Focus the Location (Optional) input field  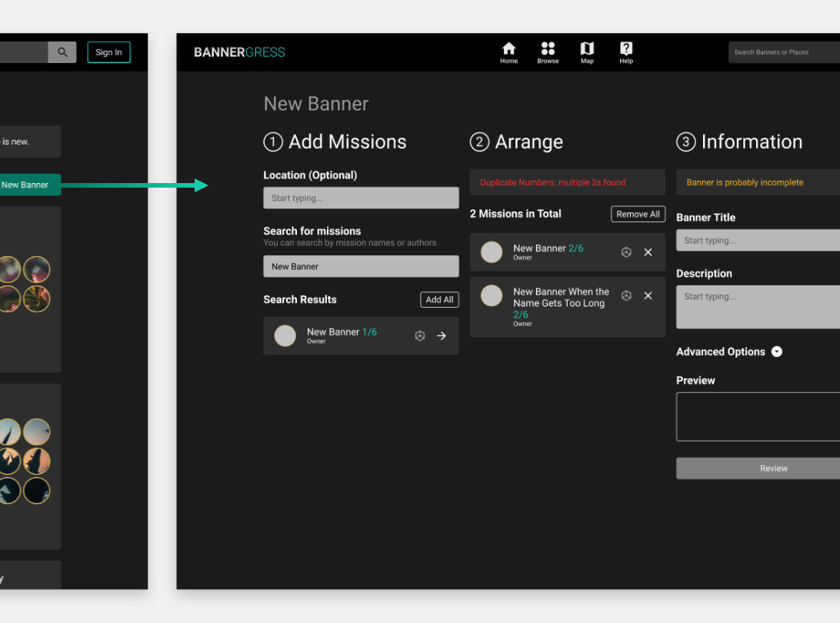click(x=361, y=198)
